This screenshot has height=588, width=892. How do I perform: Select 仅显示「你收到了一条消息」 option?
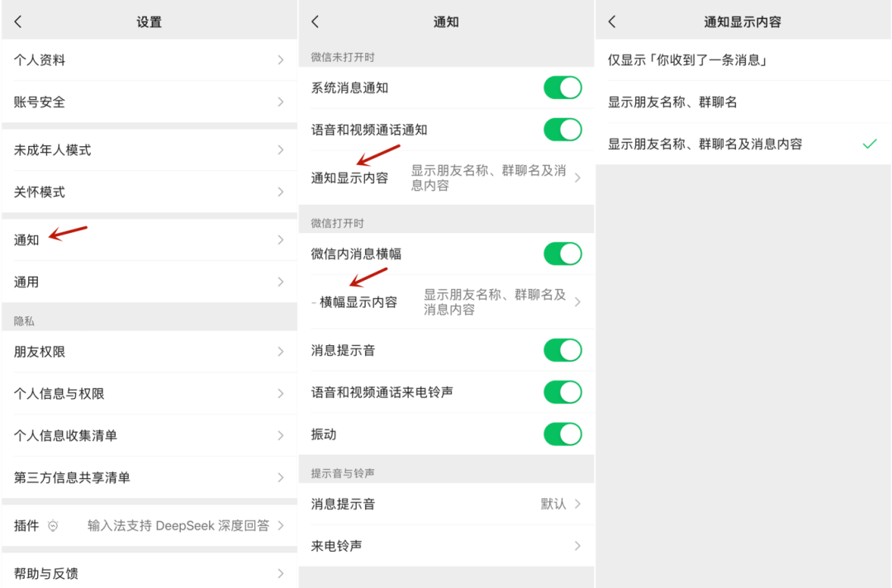743,60
